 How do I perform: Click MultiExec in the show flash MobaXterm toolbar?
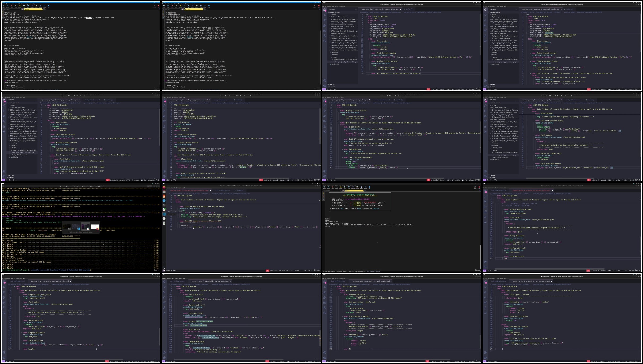pos(353,187)
